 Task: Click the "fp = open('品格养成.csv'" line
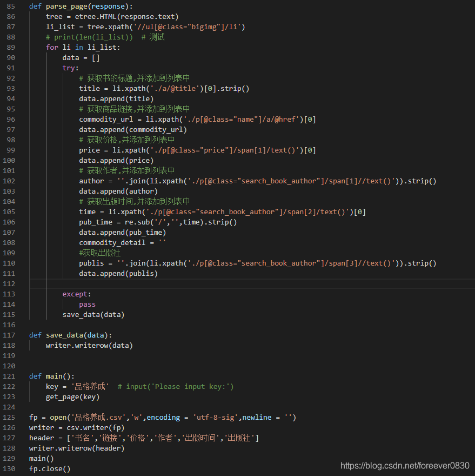[163, 418]
